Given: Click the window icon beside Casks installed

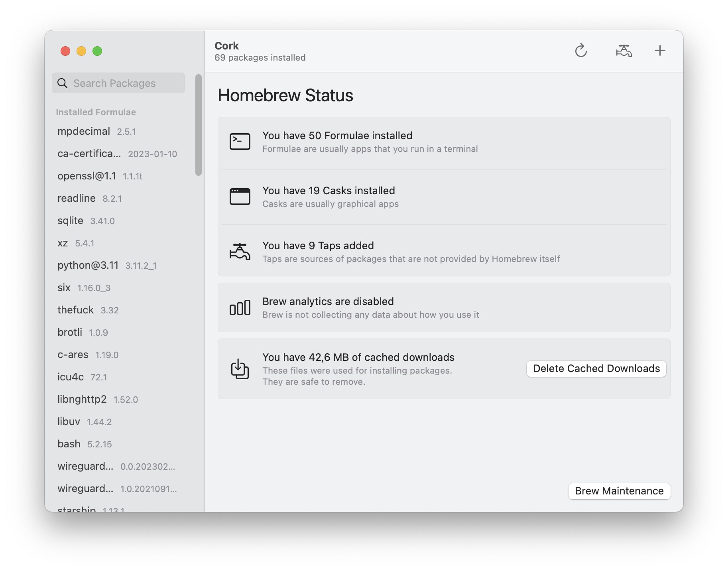Looking at the screenshot, I should click(x=240, y=197).
